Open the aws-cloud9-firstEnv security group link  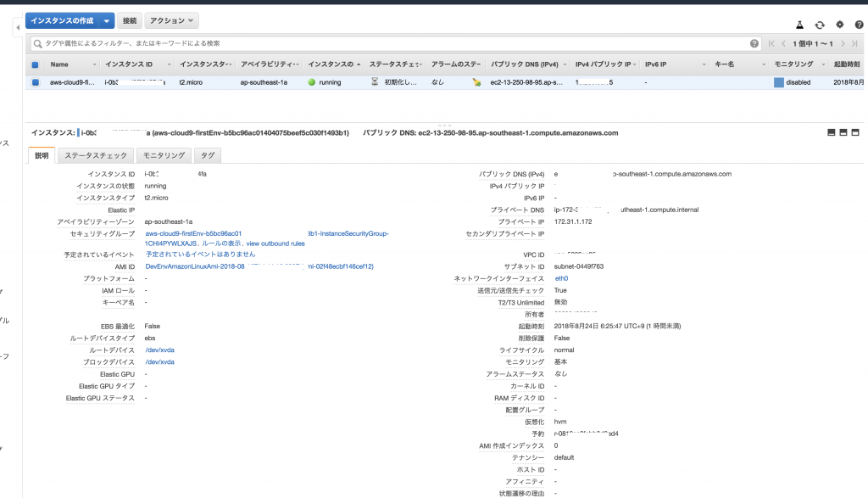[193, 234]
